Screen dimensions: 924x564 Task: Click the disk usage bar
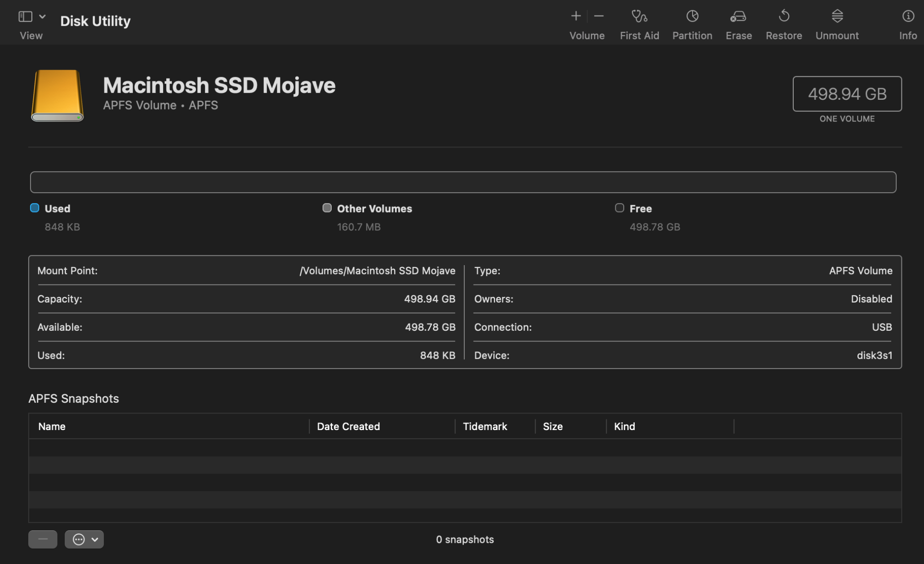point(463,182)
